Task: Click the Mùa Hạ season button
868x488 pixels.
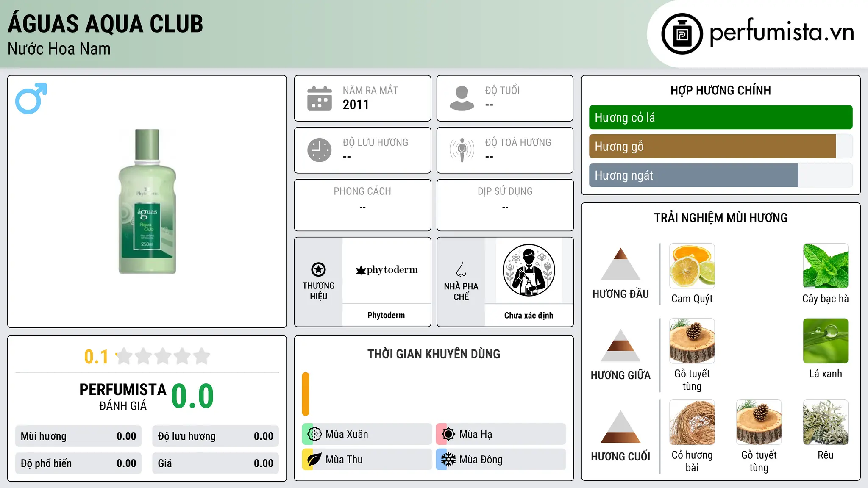Action: coord(501,434)
